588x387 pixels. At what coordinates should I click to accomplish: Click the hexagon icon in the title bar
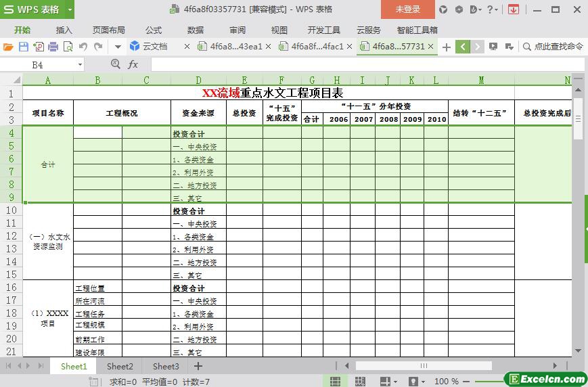point(459,9)
